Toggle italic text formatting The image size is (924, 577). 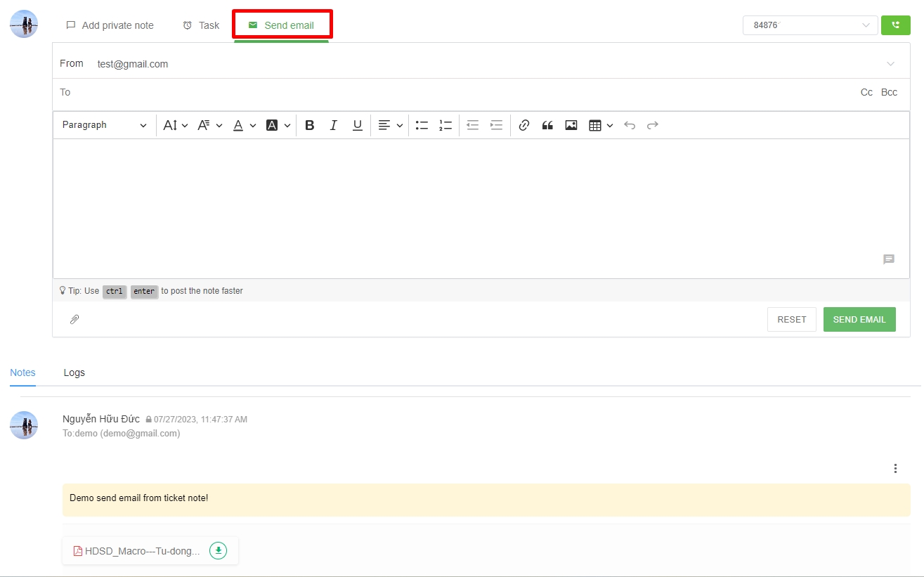333,125
